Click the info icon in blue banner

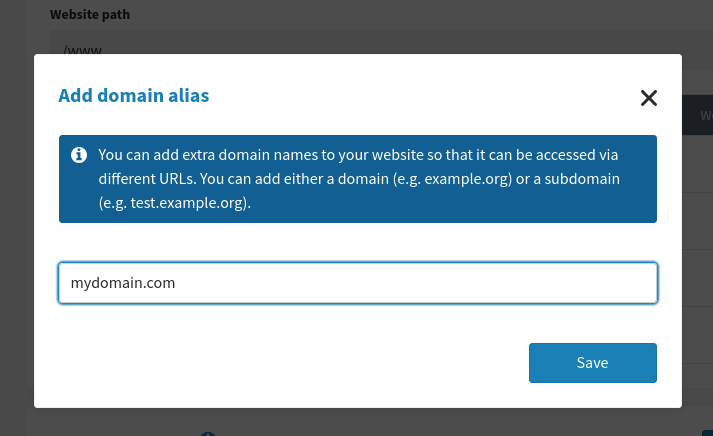(78, 156)
